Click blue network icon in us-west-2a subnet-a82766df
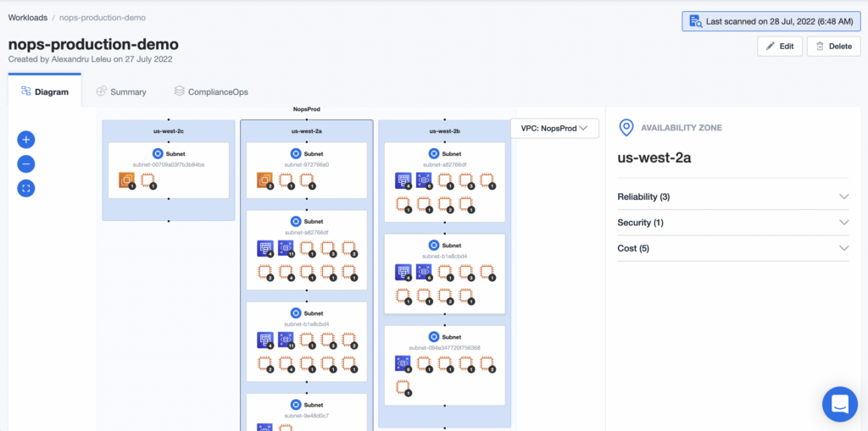Viewport: 868px width, 431px height. pyautogui.click(x=265, y=248)
